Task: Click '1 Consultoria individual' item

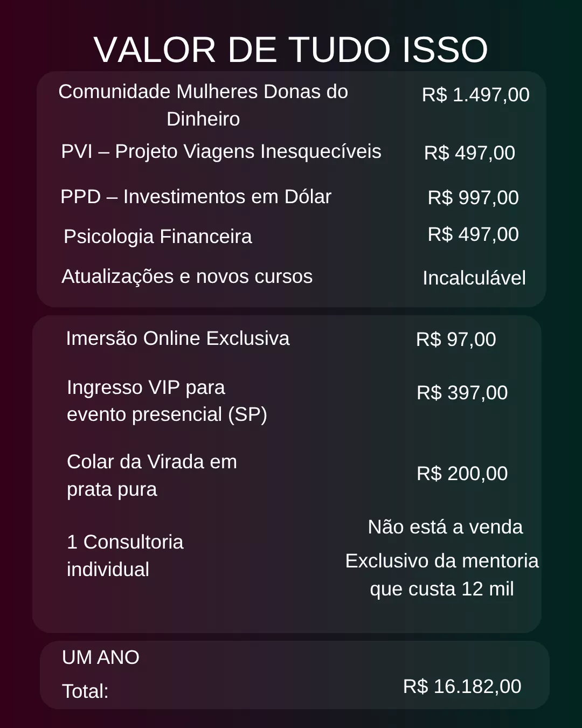Action: [x=125, y=556]
